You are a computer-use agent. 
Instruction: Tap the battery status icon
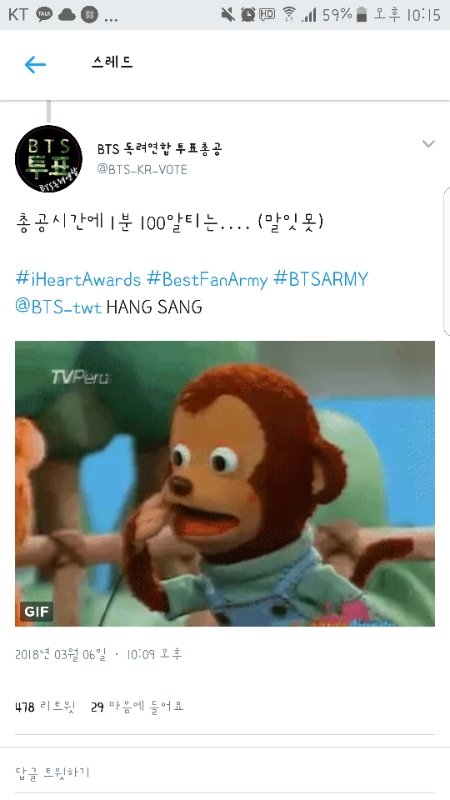(361, 15)
